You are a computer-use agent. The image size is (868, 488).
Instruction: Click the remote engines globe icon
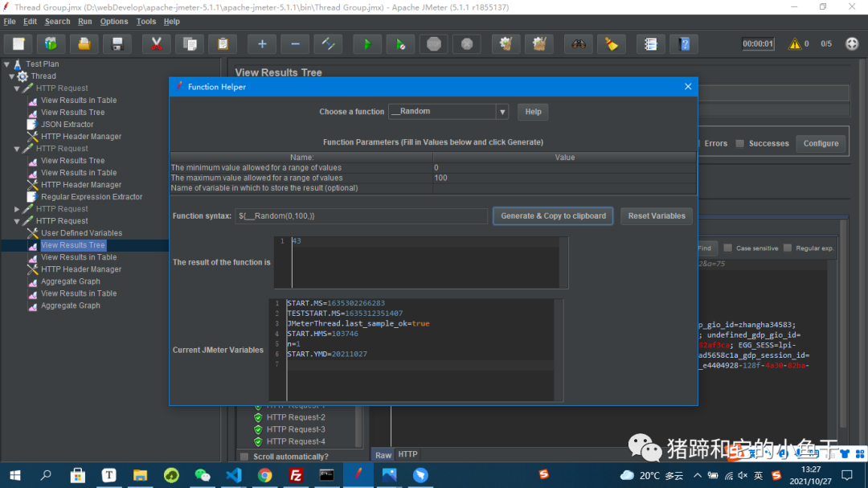(852, 43)
